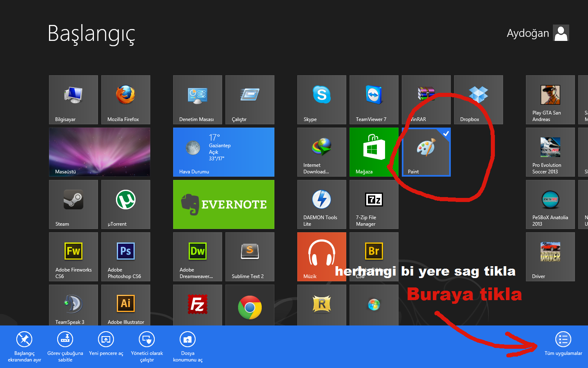The image size is (588, 368).
Task: Launch Adobe Photoshop CS6 tile
Action: [x=126, y=257]
